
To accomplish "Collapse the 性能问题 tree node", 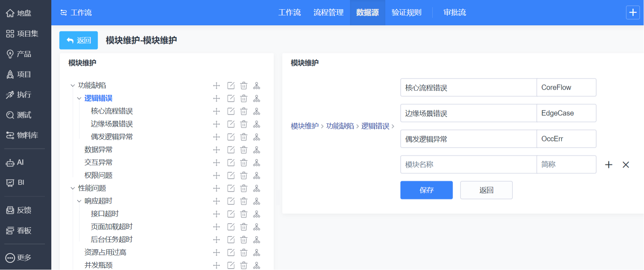I will [x=73, y=188].
